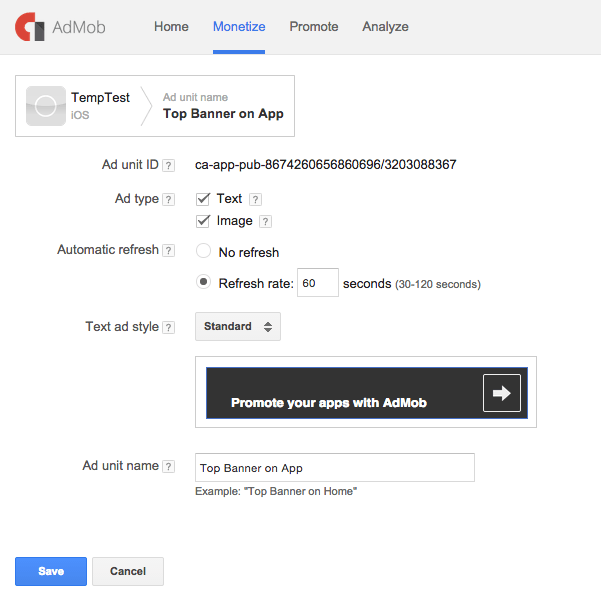Open the Analyze tab

pyautogui.click(x=385, y=27)
